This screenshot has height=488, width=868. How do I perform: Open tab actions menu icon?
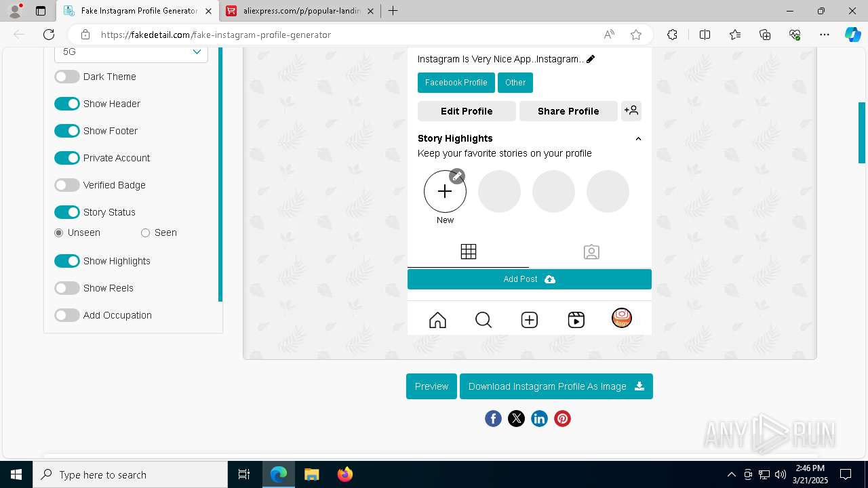coord(41,11)
